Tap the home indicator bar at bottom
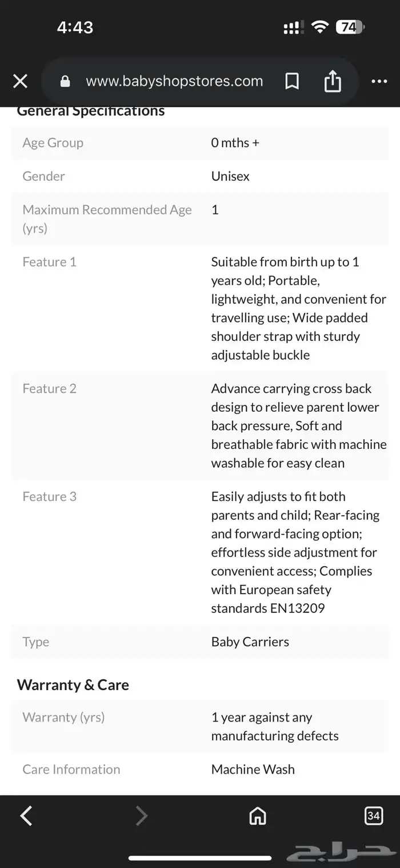Viewport: 400px width, 868px height. pos(200,858)
